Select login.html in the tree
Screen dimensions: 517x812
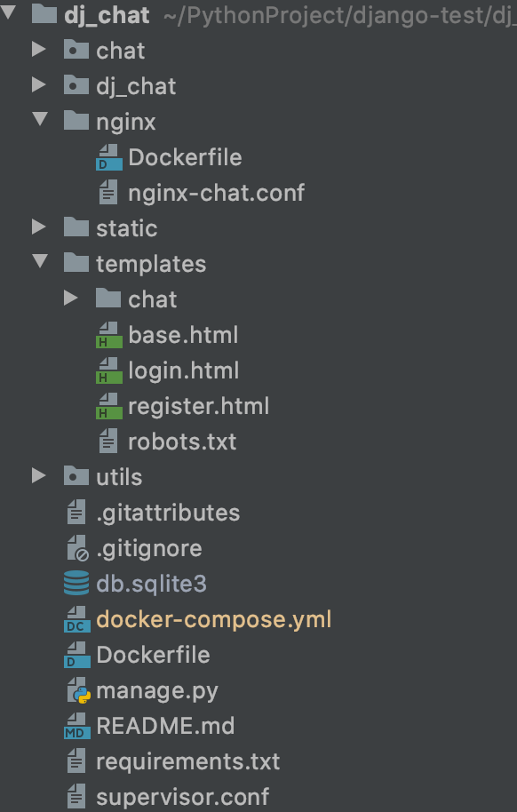[183, 370]
